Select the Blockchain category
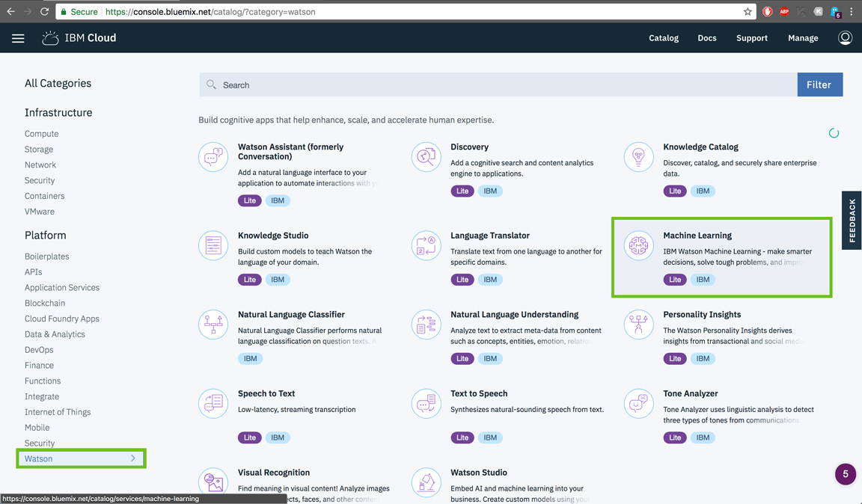Image resolution: width=862 pixels, height=504 pixels. (45, 304)
